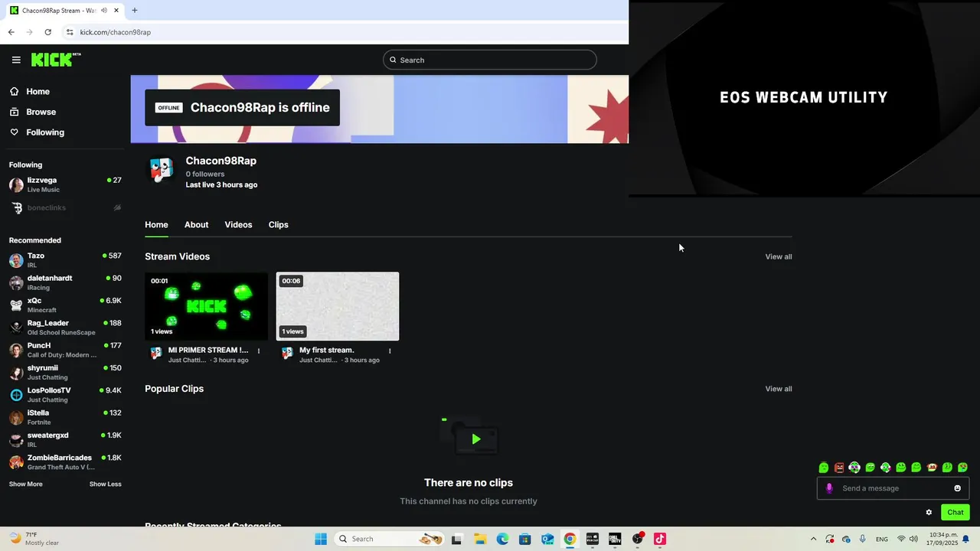Open recommended channel xQc

(x=65, y=305)
